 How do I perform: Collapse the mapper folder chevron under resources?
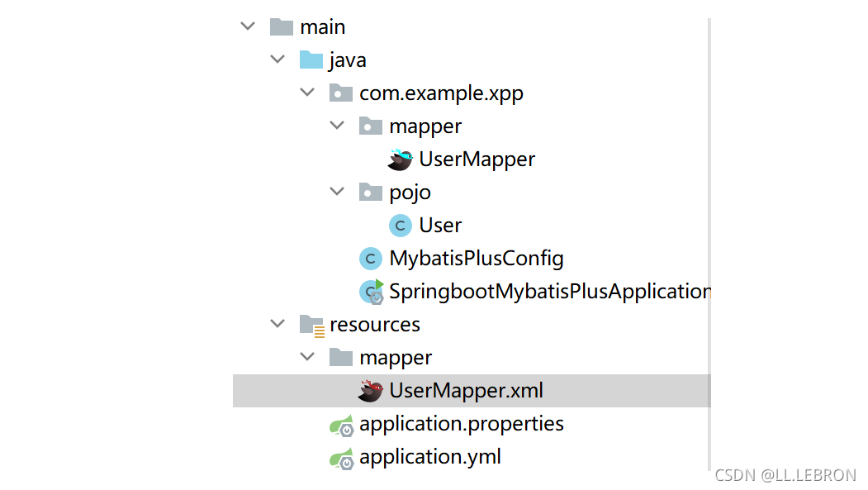click(307, 357)
